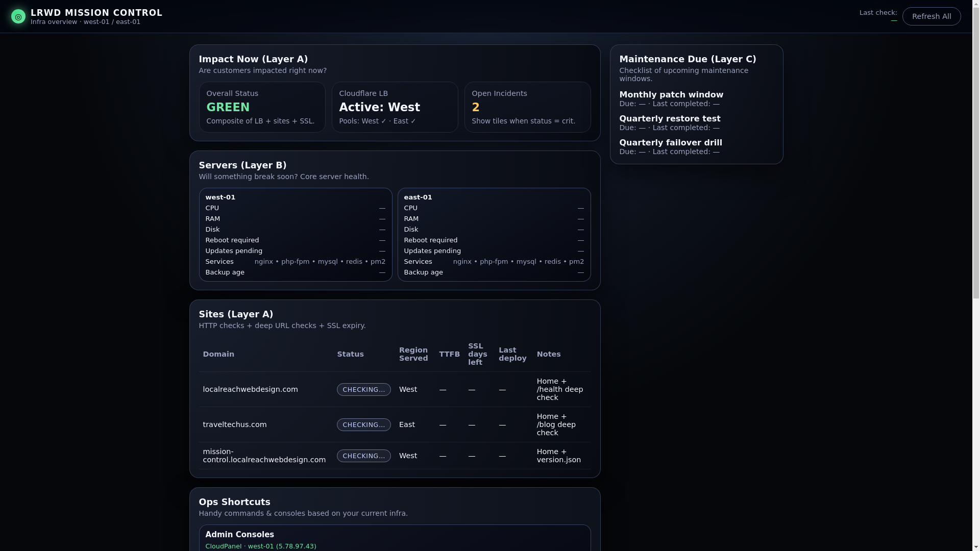Viewport: 980px width, 551px height.
Task: Click the Cloudflare LB Active: West tile
Action: coord(395,107)
